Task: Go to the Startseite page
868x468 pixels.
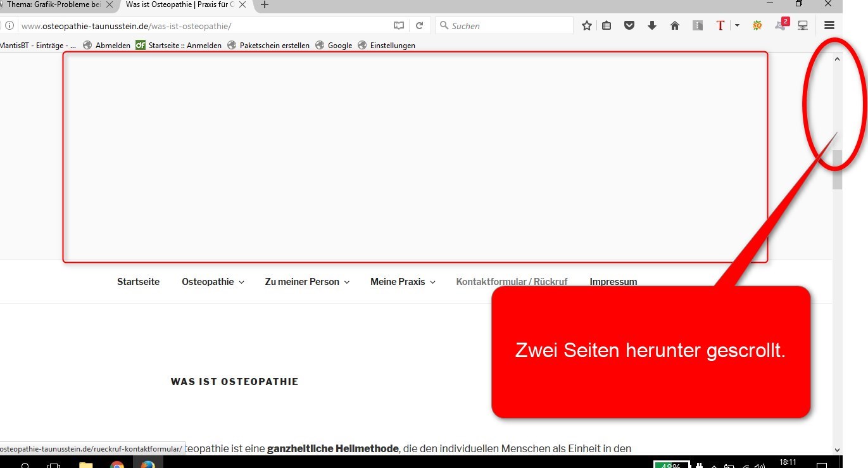Action: pyautogui.click(x=138, y=282)
